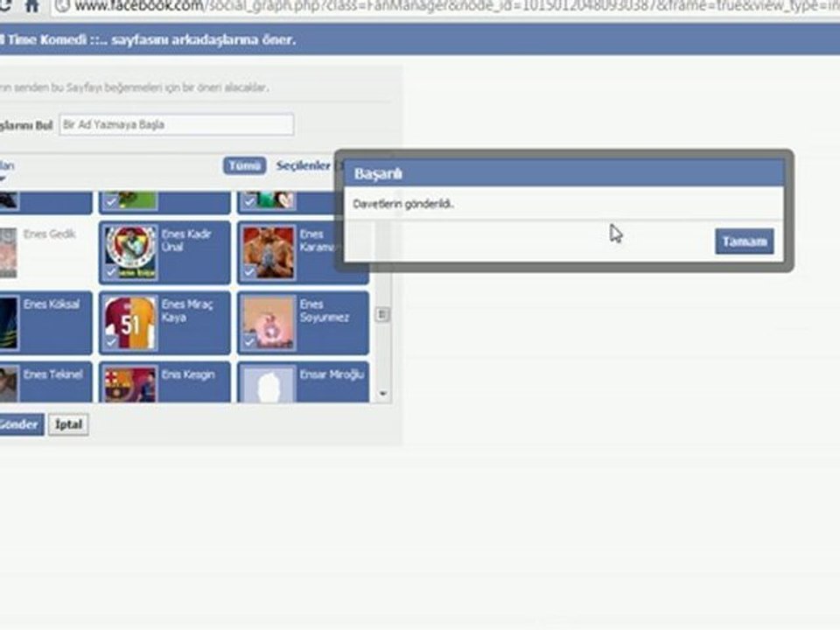Click Tamam in the Başarılı dialog
This screenshot has width=840, height=630.
[744, 241]
